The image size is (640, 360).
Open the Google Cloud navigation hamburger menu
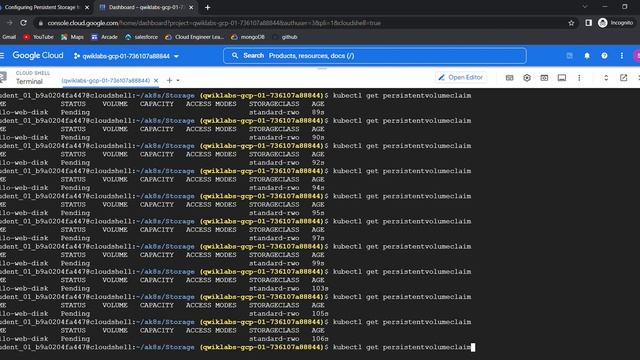click(x=2, y=56)
